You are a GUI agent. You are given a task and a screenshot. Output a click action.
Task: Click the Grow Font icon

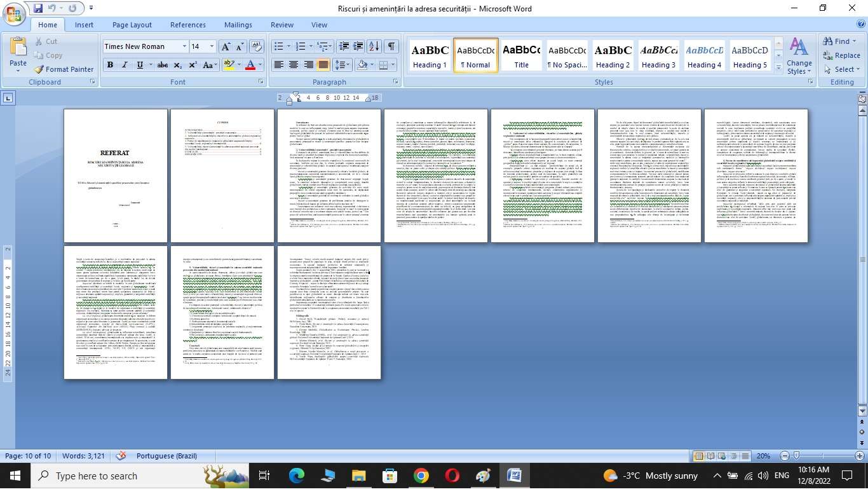click(x=226, y=46)
